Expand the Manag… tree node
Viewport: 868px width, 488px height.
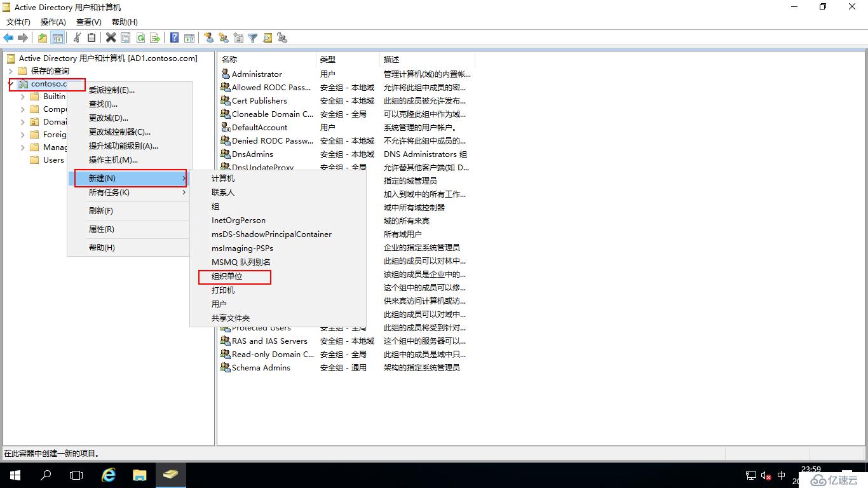coord(23,147)
